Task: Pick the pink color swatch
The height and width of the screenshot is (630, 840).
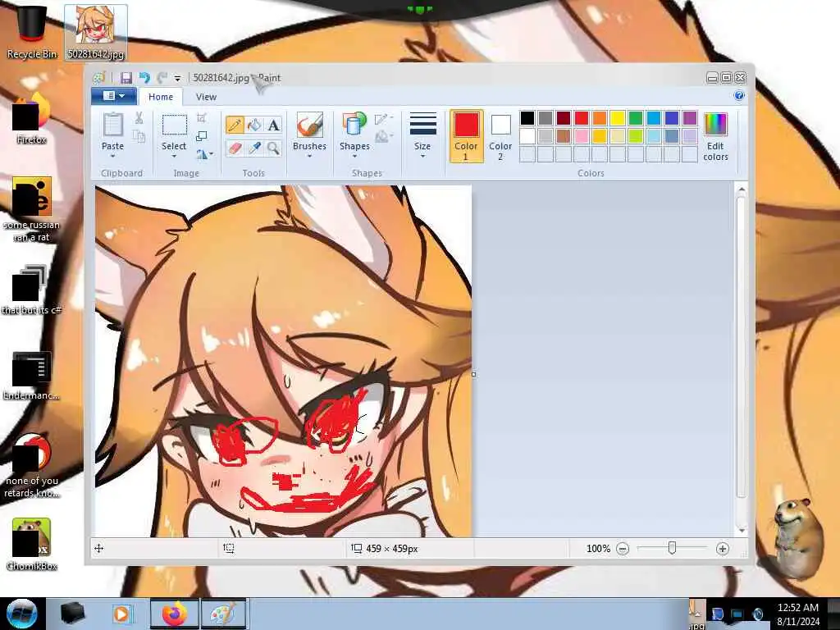Action: coord(582,136)
